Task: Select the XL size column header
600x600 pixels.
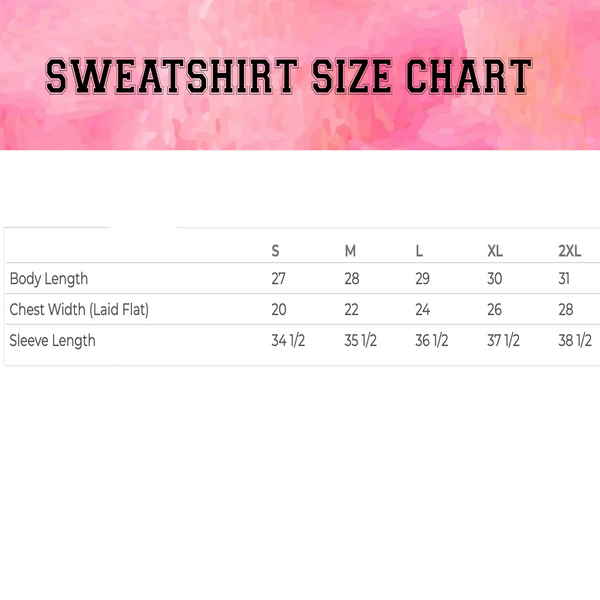Action: 495,250
